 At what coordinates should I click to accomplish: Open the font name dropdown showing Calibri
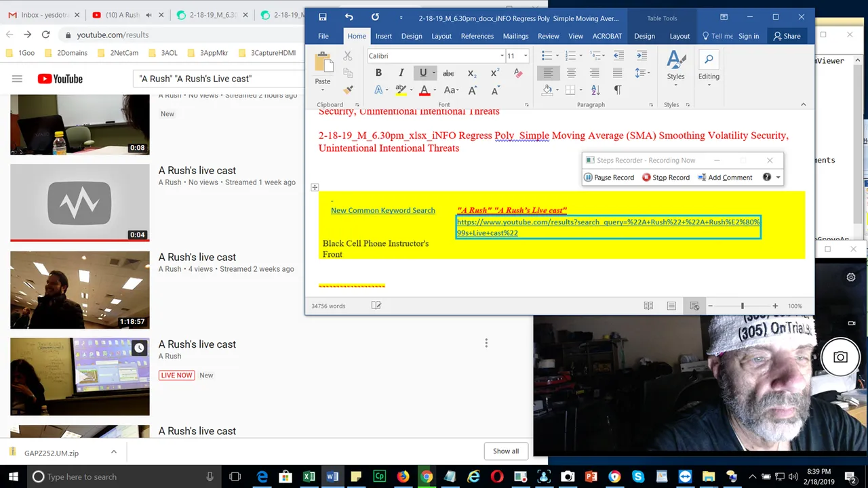502,56
